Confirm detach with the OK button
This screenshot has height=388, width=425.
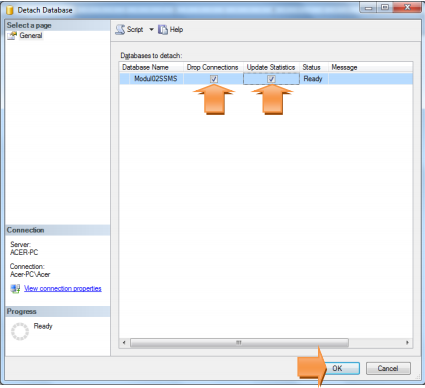coord(337,368)
